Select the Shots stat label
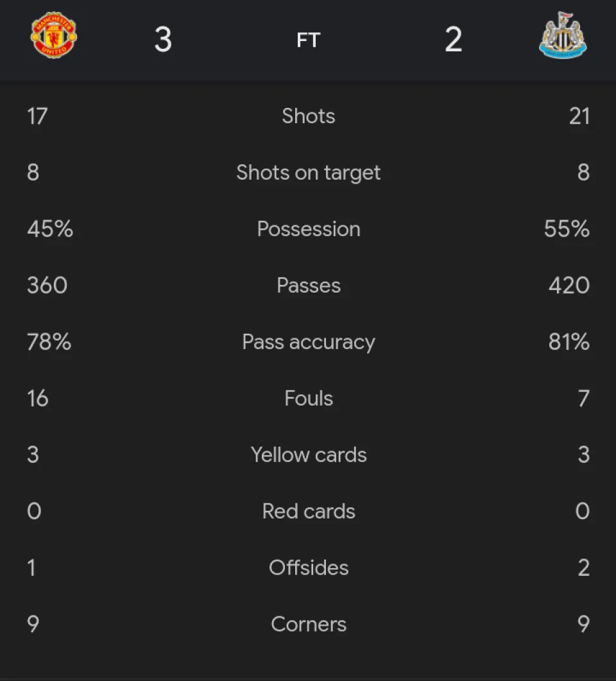This screenshot has width=616, height=681. coord(309,116)
